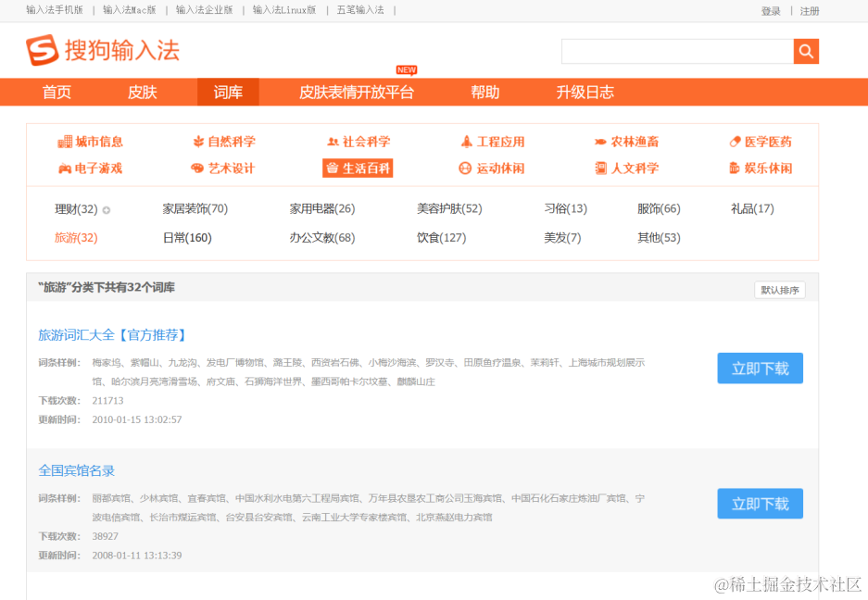
Task: Select the 医学医药 category label
Action: (768, 142)
